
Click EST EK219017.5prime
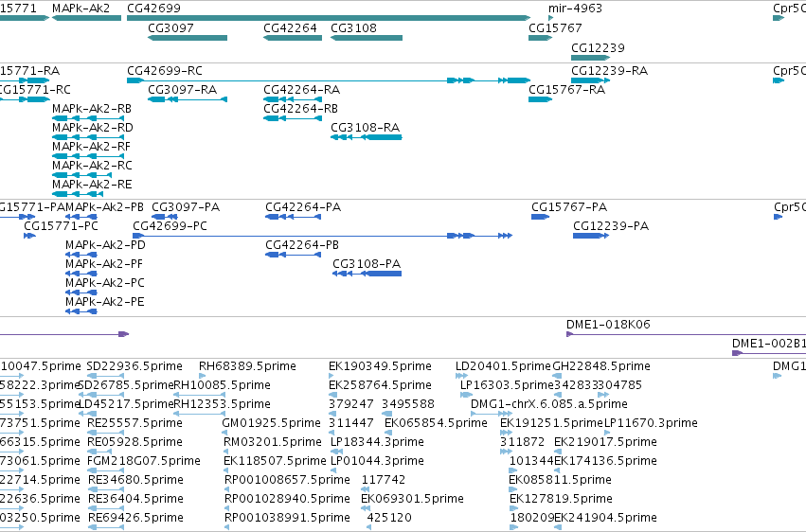pyautogui.click(x=558, y=452)
